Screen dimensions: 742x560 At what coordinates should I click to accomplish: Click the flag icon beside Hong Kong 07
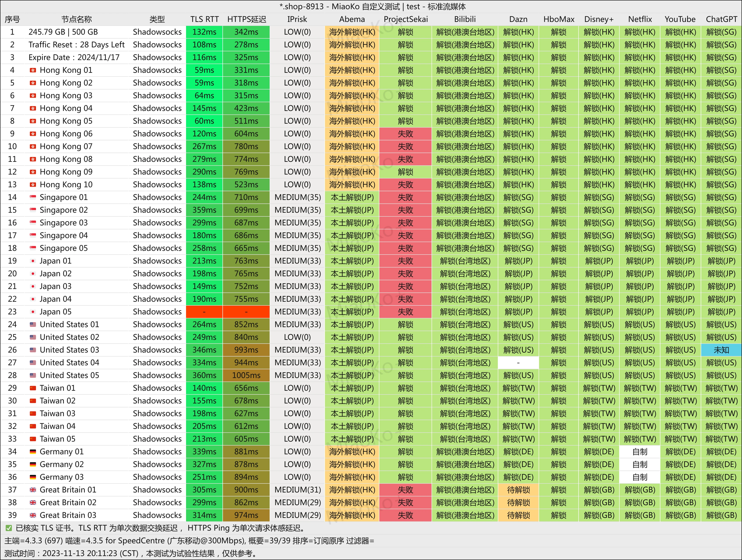33,146
